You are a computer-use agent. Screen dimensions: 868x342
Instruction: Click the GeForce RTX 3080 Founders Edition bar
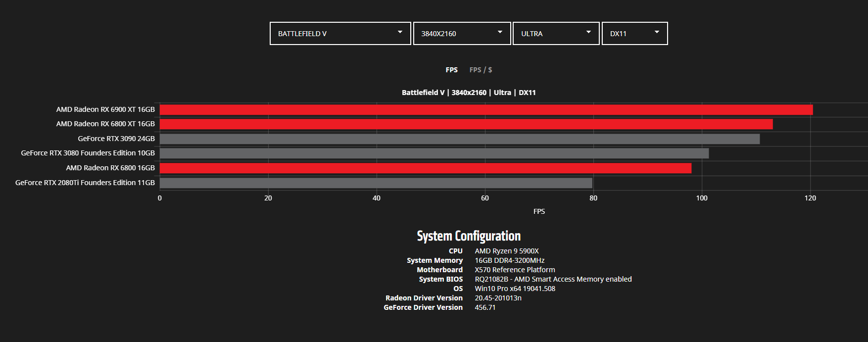[x=434, y=153]
